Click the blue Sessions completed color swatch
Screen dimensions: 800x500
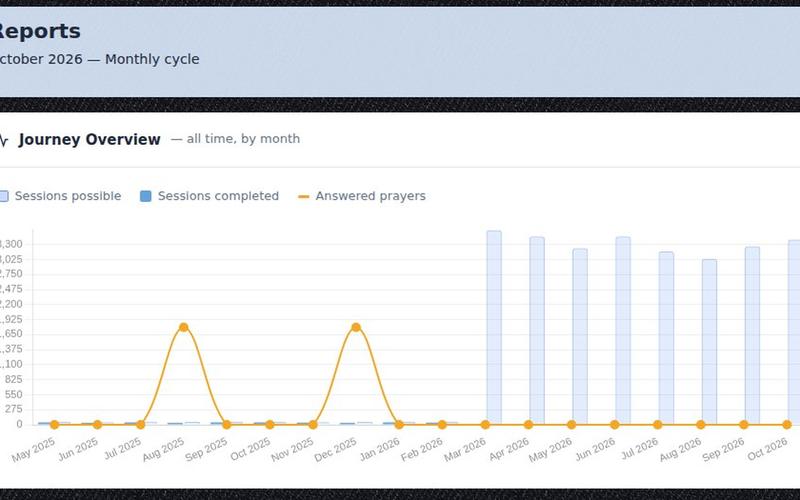tap(145, 196)
